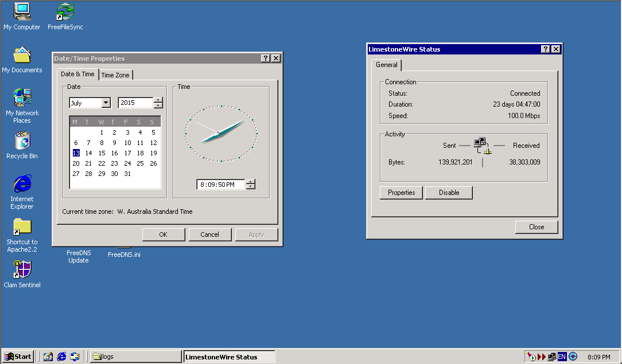Select the My Network Places icon
This screenshot has width=622, height=364.
point(22,105)
